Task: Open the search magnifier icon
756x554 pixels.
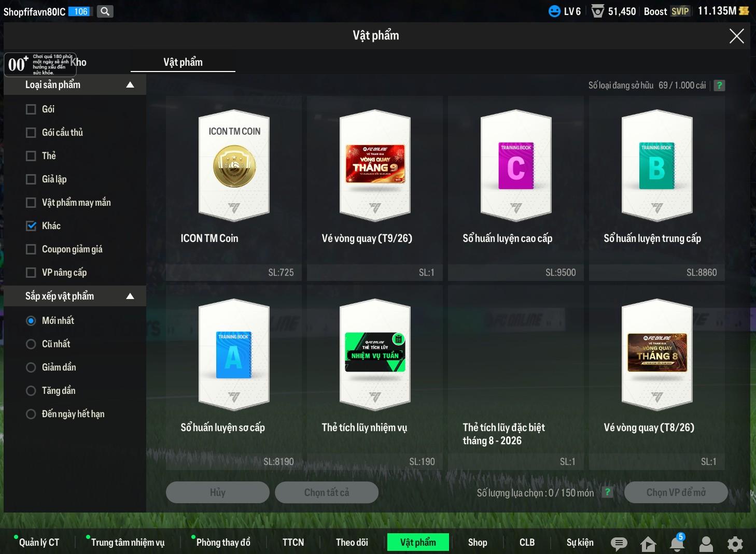Action: point(105,11)
